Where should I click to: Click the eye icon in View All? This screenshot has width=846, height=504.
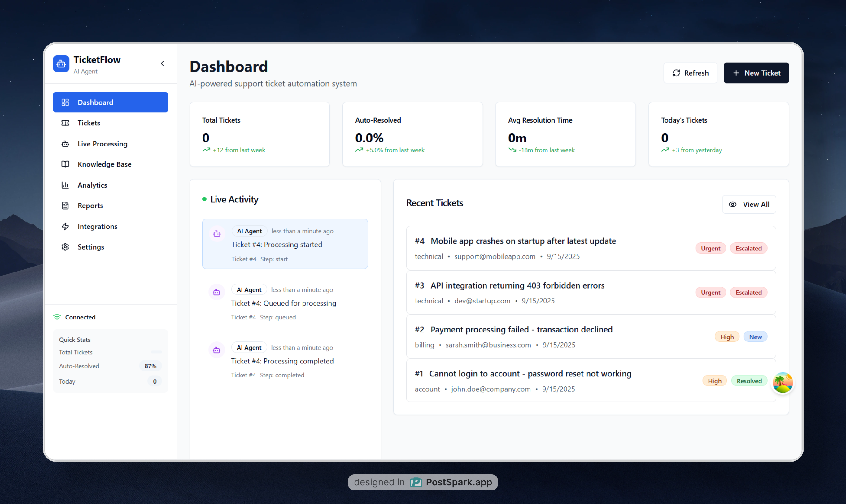(x=733, y=204)
